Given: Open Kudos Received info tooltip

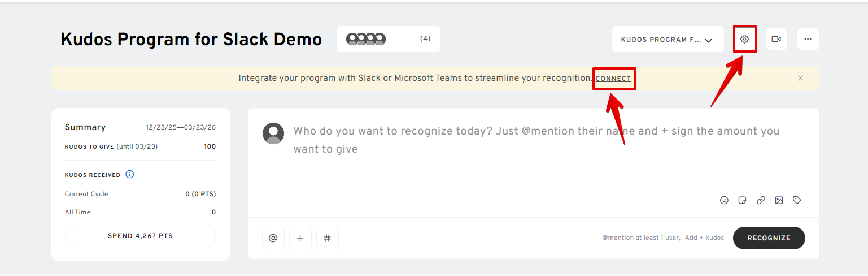Looking at the screenshot, I should click(129, 174).
